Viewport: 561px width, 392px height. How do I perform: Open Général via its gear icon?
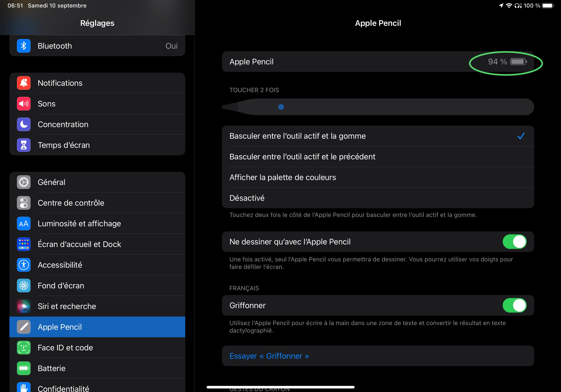pos(24,182)
